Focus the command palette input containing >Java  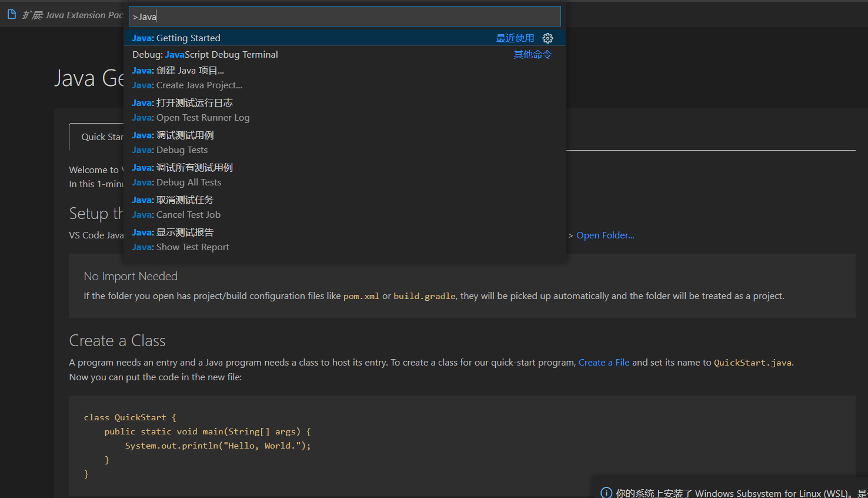(x=345, y=16)
